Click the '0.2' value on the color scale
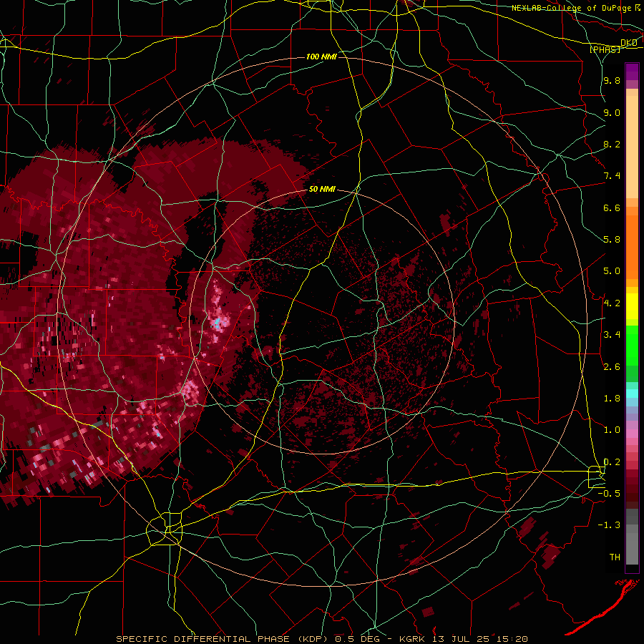The height and width of the screenshot is (644, 644). (612, 462)
